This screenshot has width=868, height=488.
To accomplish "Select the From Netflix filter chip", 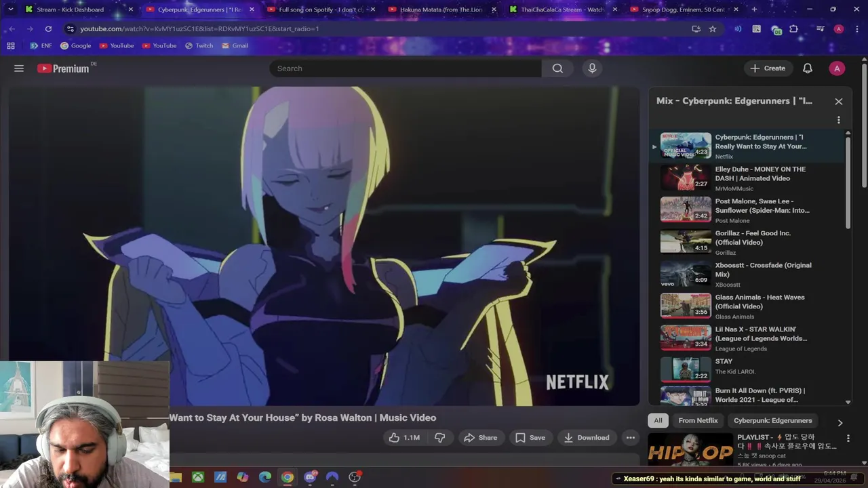I will click(x=698, y=421).
